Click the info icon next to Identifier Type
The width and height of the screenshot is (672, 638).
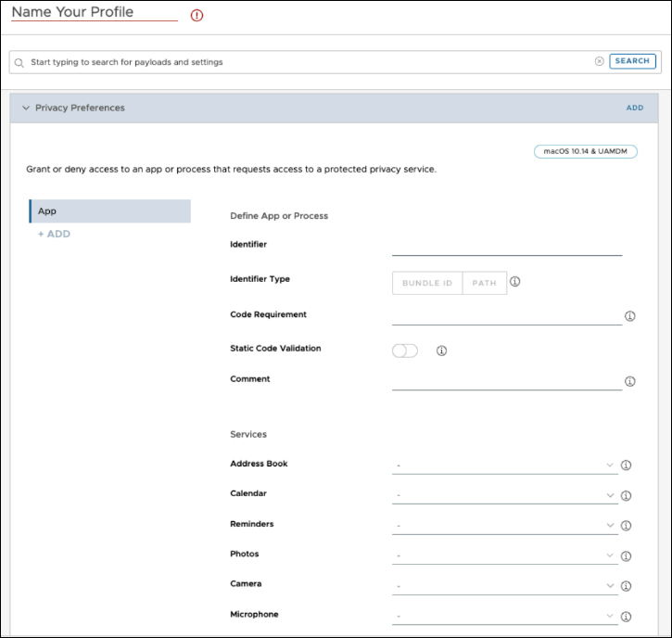(x=515, y=282)
